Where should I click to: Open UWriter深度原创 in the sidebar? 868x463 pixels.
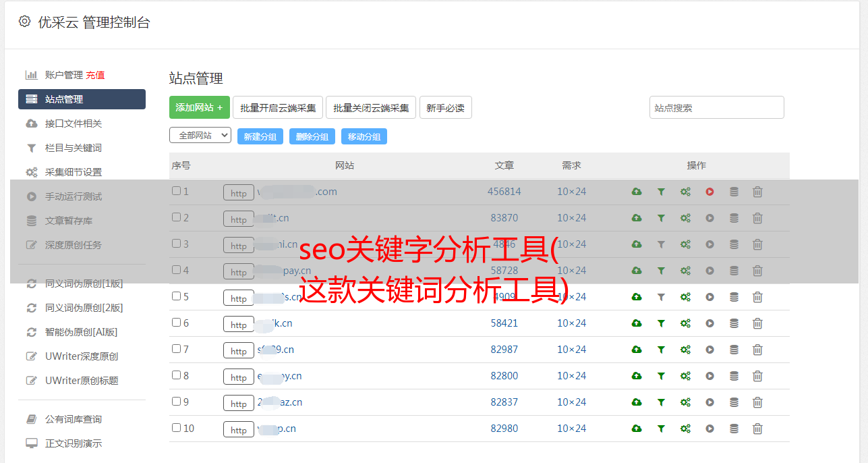click(x=82, y=356)
